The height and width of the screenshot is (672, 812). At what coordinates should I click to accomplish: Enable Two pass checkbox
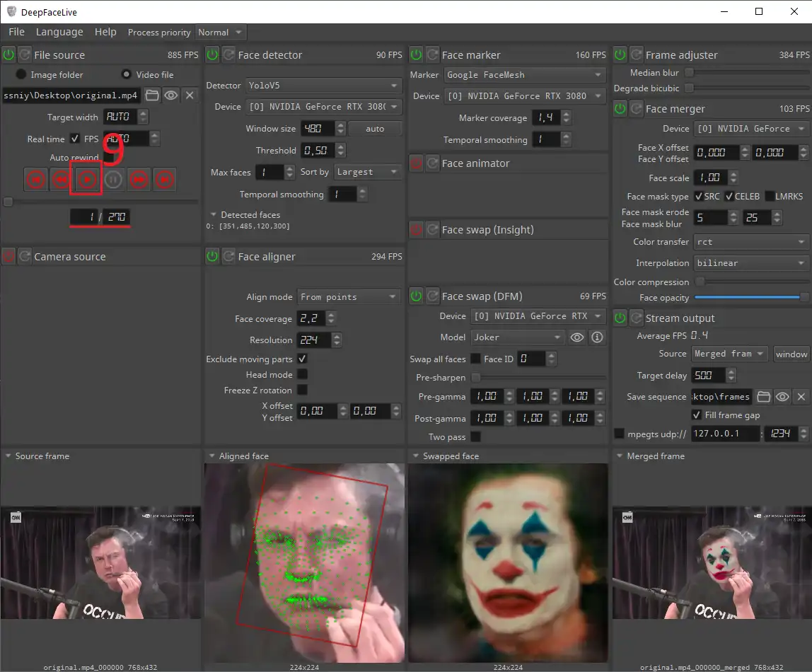(x=475, y=437)
